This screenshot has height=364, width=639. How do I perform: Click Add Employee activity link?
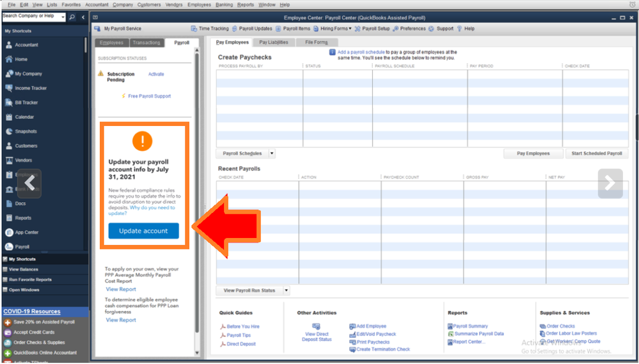pyautogui.click(x=371, y=326)
